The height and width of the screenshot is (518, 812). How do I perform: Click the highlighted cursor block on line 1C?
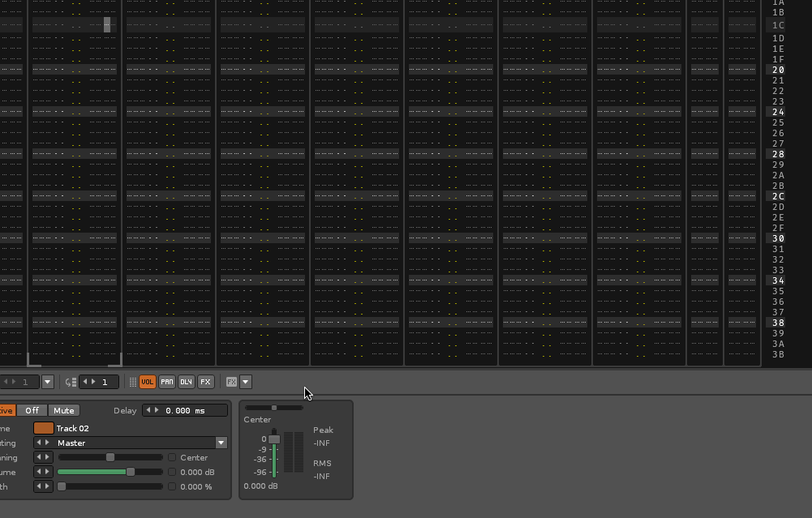point(107,25)
